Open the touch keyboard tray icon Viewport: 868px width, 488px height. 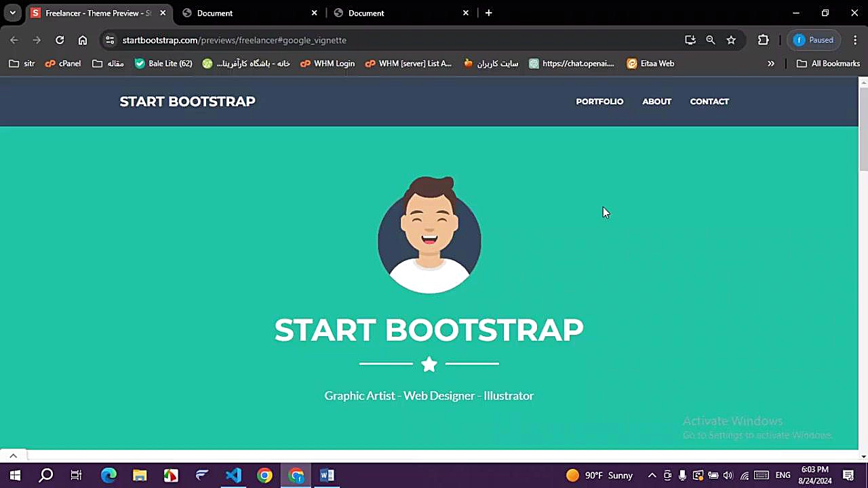(762, 475)
